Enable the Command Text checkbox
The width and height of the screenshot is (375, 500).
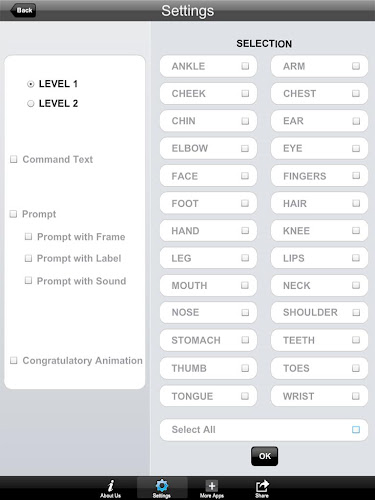14,159
